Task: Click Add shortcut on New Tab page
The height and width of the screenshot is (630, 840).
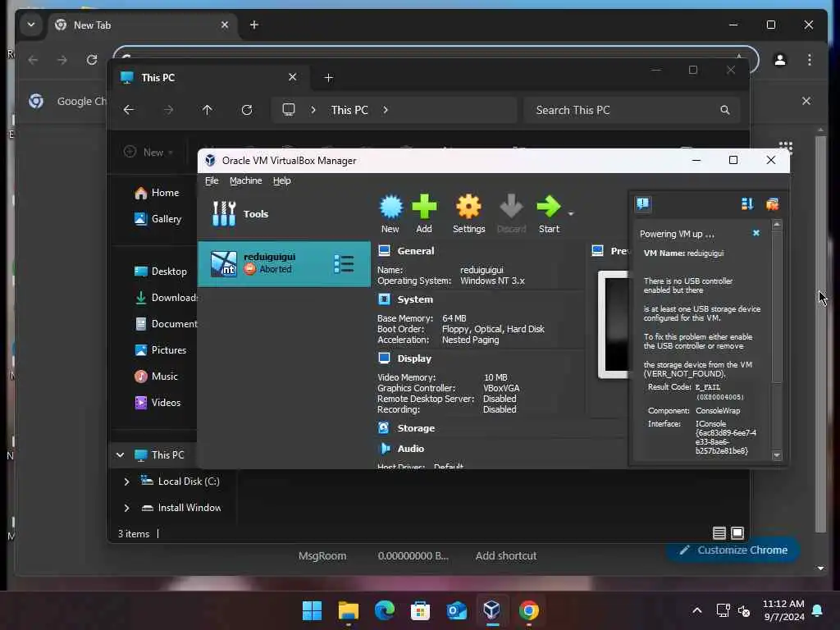Action: [x=505, y=555]
